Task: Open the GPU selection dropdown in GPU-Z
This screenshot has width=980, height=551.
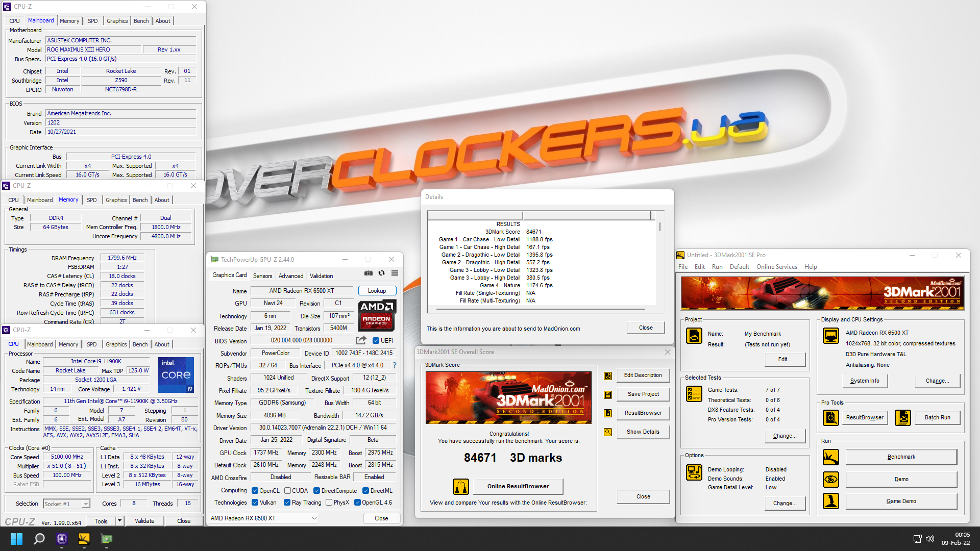Action: [264, 518]
